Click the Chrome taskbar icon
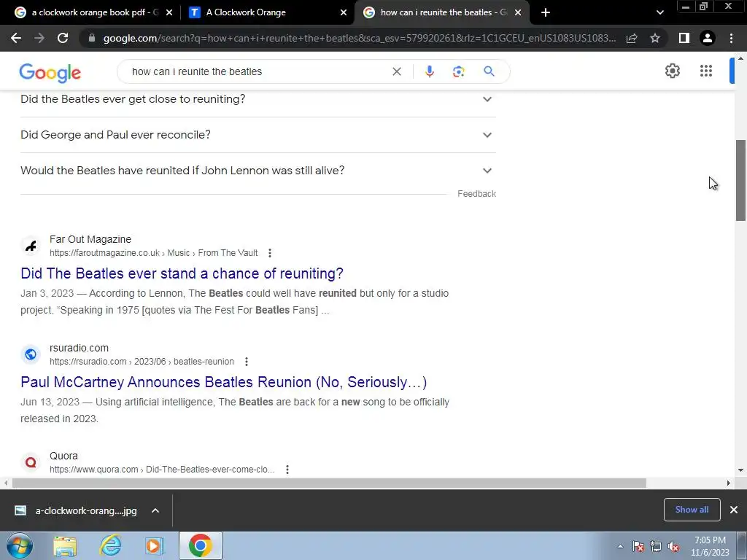747x560 pixels. (x=200, y=545)
